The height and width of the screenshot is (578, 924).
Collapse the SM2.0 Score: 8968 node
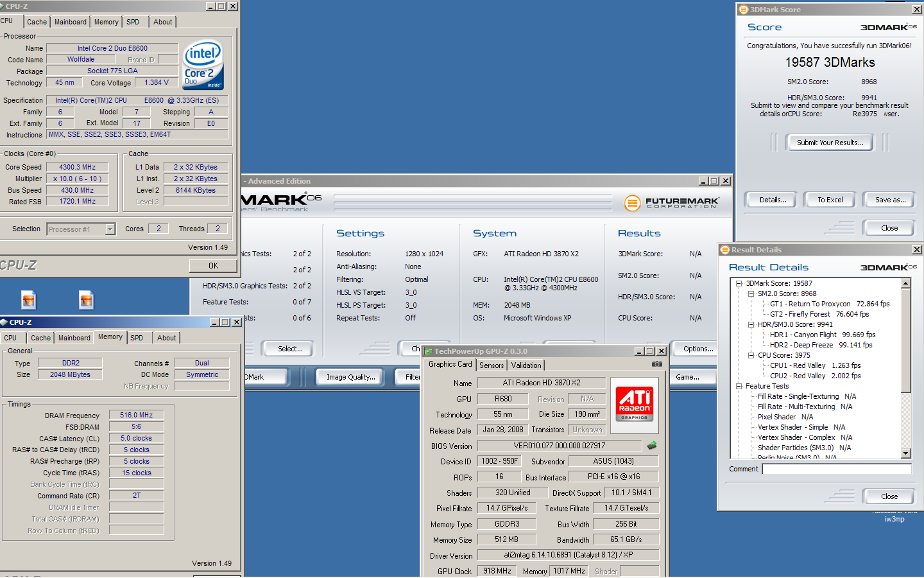[x=751, y=293]
